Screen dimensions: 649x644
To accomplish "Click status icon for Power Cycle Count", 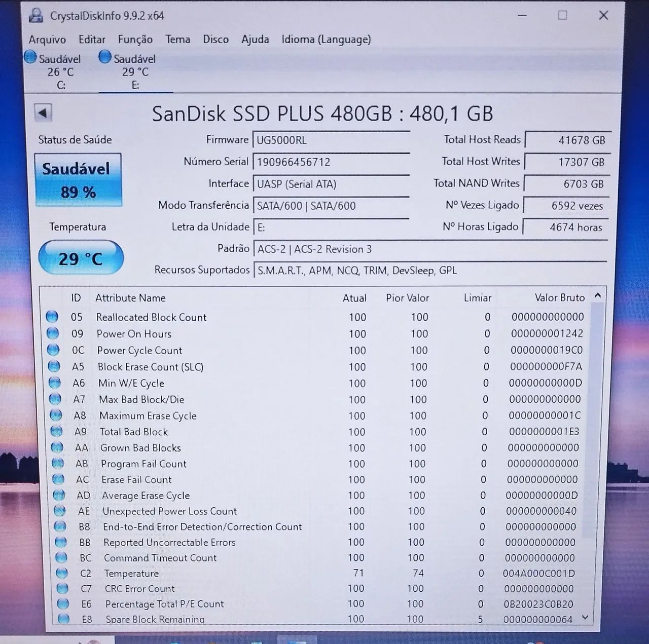I will 53,350.
